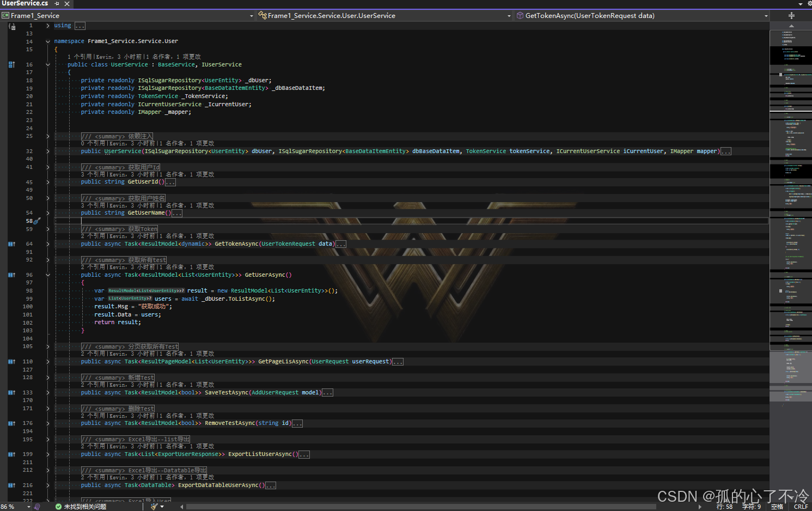Viewport: 812px width, 511px height.
Task: Expand the GetTokenAsync method body
Action: (48, 244)
